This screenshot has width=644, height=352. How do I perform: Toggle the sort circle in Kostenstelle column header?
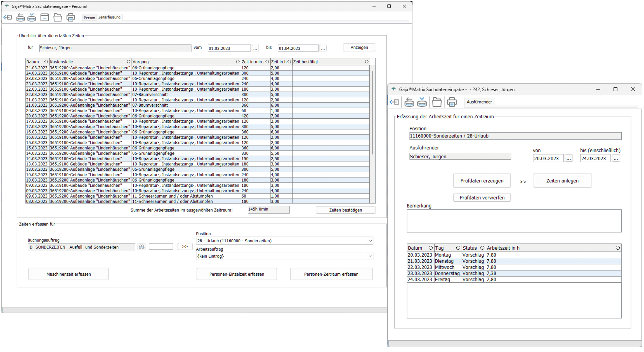129,62
